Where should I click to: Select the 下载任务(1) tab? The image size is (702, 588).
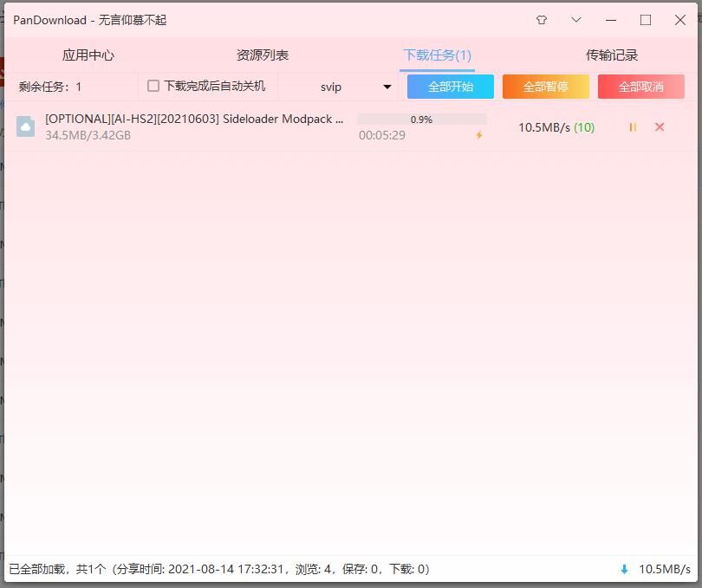coord(437,55)
